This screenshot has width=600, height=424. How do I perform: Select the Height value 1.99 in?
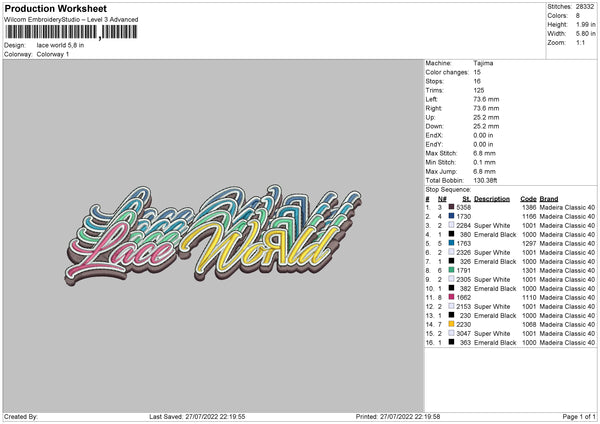(x=585, y=24)
